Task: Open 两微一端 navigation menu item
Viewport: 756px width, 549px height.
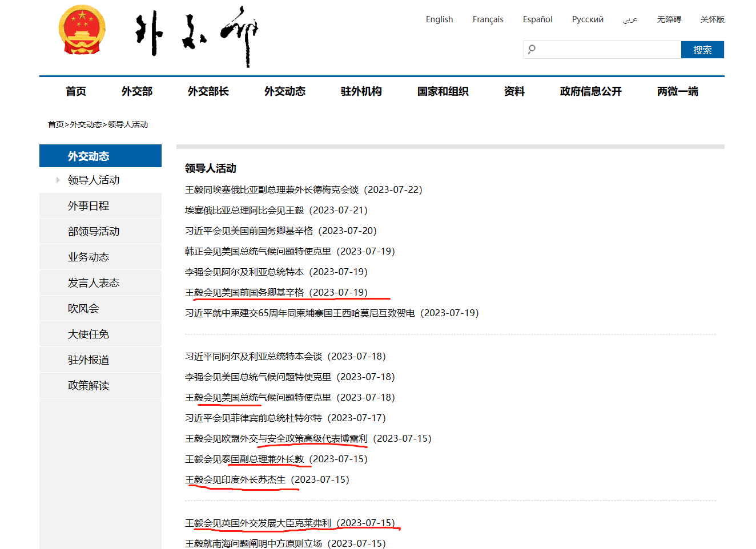Action: pos(678,91)
